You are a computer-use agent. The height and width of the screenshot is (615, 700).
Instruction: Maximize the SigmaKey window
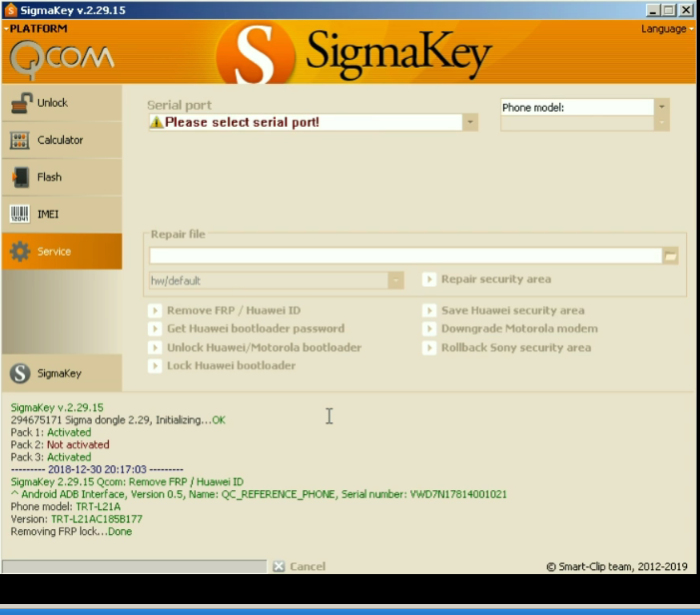pyautogui.click(x=669, y=10)
